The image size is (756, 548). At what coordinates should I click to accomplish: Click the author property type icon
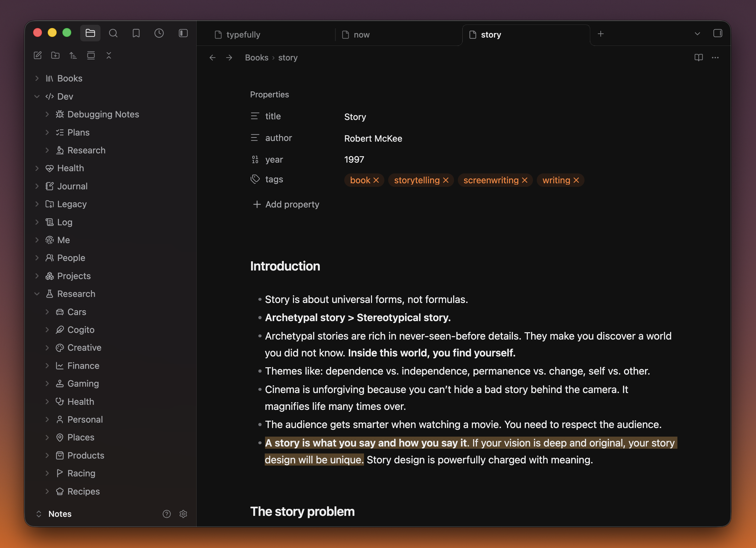coord(255,138)
